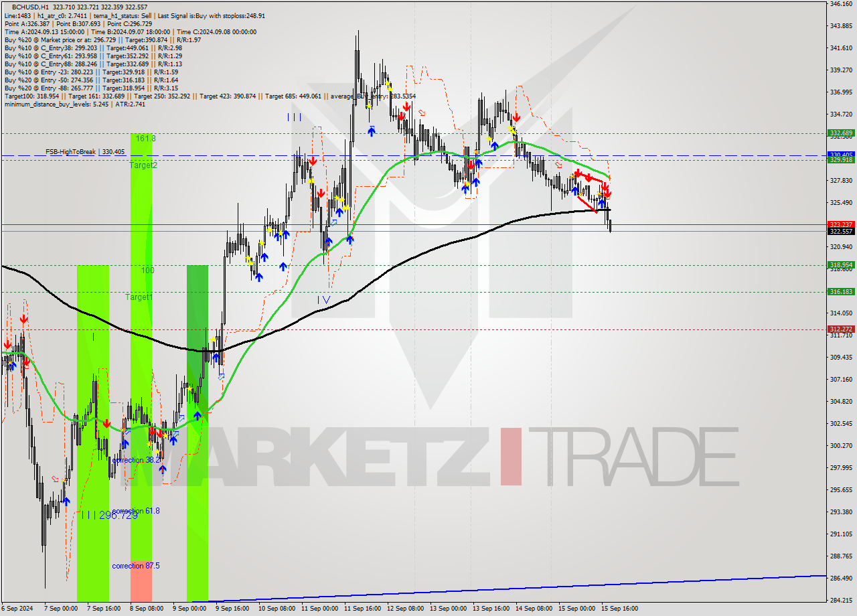Click the 346.230 price axis label
The width and height of the screenshot is (857, 616).
(841, 4)
